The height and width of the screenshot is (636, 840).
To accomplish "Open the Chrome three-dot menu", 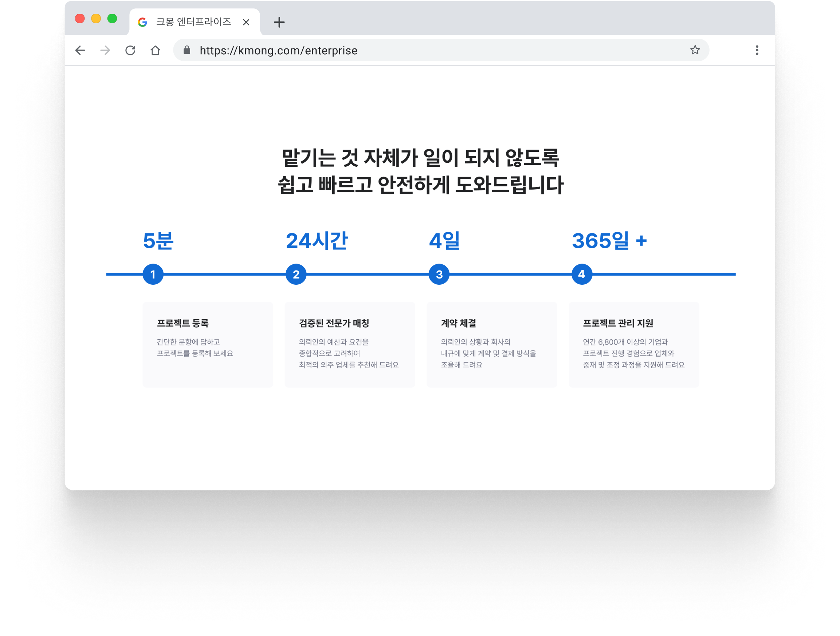I will (x=757, y=50).
